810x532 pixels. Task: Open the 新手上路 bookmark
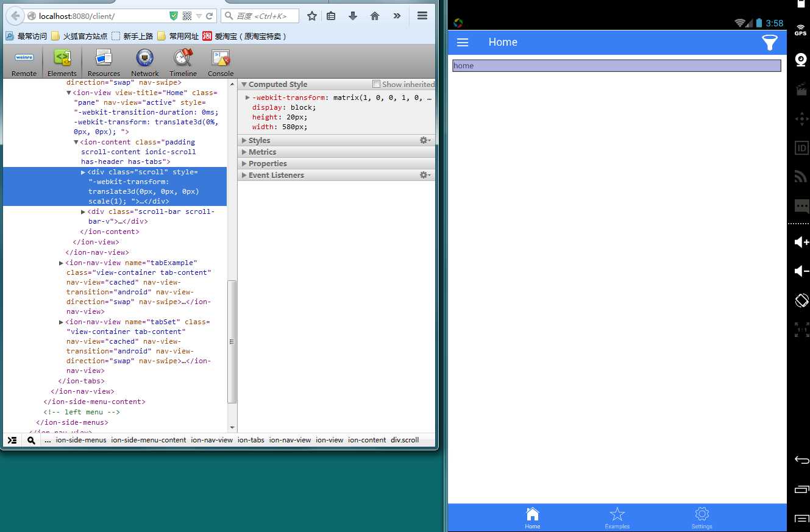click(x=132, y=37)
